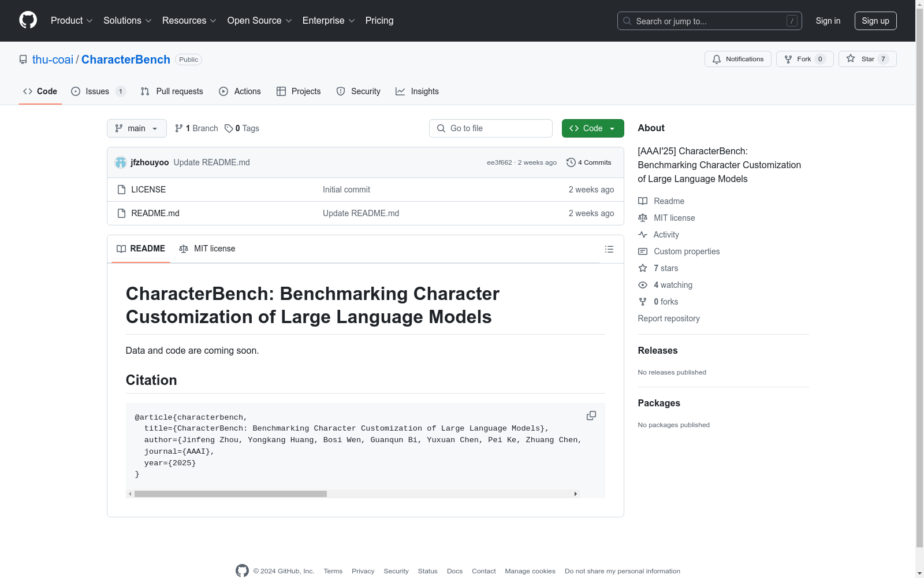Click the star icon beside 7 stars

point(643,268)
